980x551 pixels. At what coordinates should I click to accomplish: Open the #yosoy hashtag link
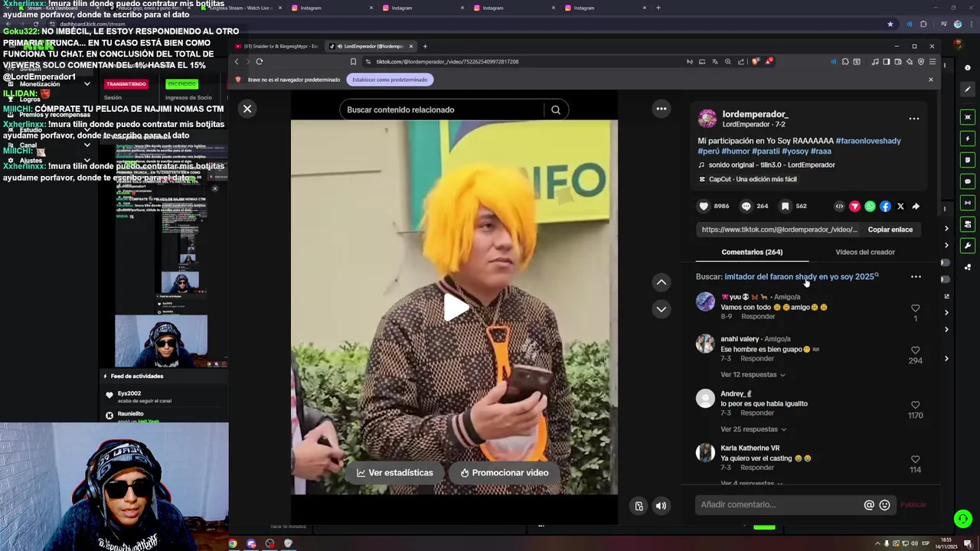click(795, 152)
